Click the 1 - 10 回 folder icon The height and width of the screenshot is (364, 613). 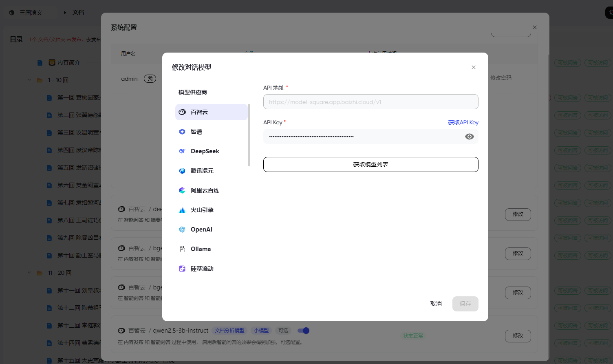(40, 80)
